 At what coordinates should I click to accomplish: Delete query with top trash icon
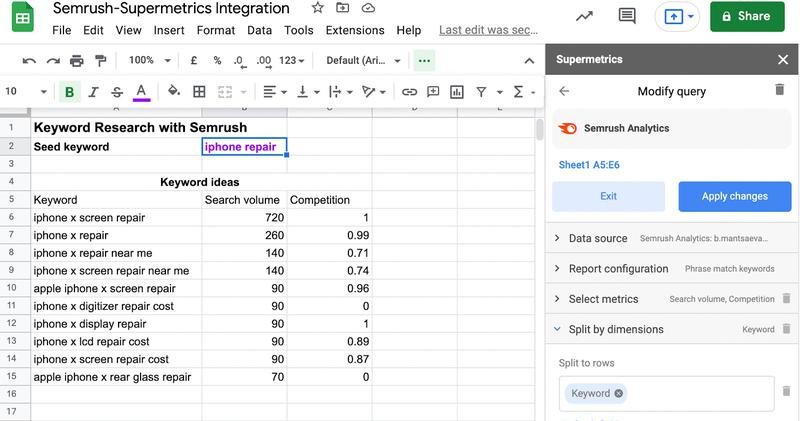[780, 90]
